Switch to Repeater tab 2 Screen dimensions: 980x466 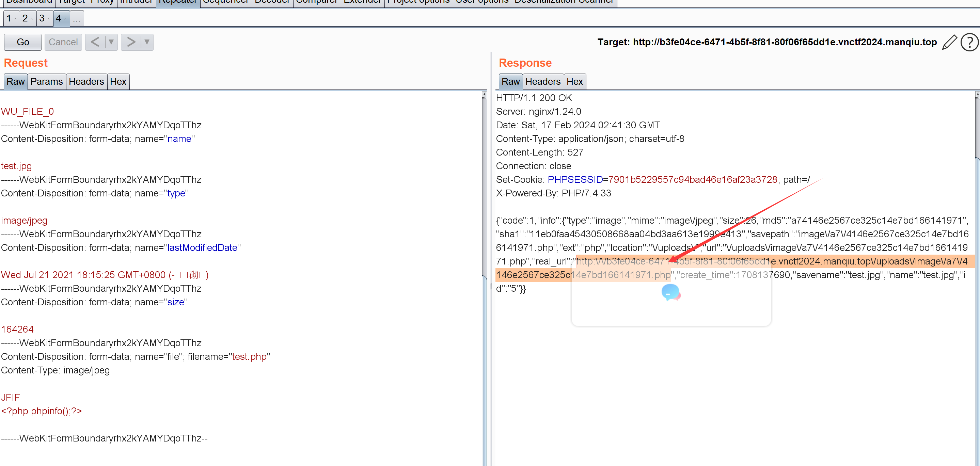pos(25,18)
